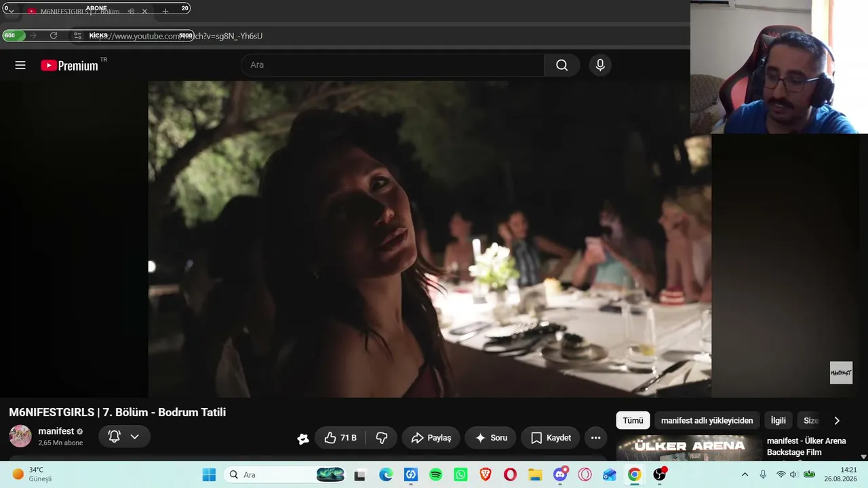Select the İlgili filter chip
Screen dimensions: 868x488
tap(778, 420)
